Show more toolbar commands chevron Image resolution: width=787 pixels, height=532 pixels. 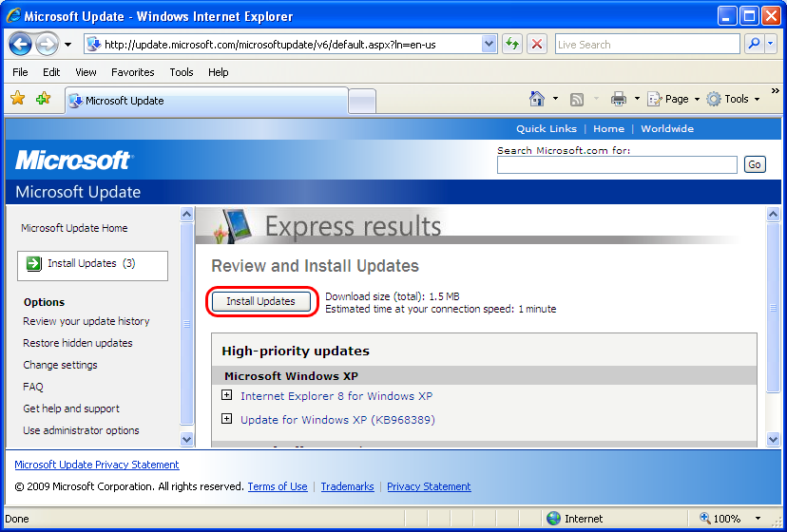[776, 91]
